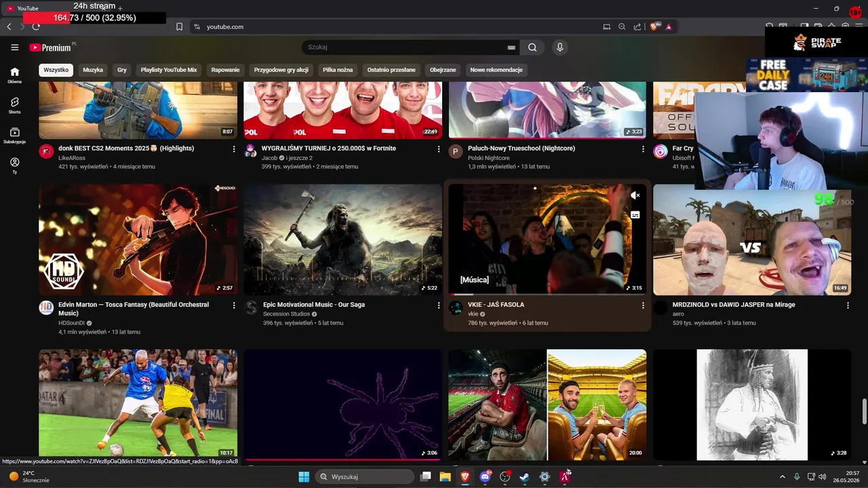Click the search magnifier button
The height and width of the screenshot is (488, 868).
click(x=532, y=47)
